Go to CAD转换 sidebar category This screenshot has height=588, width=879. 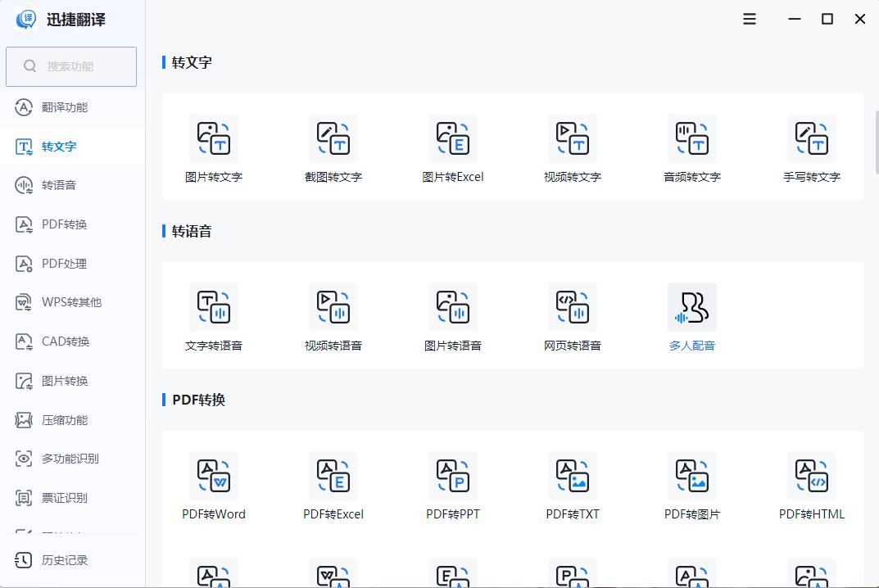(x=72, y=341)
